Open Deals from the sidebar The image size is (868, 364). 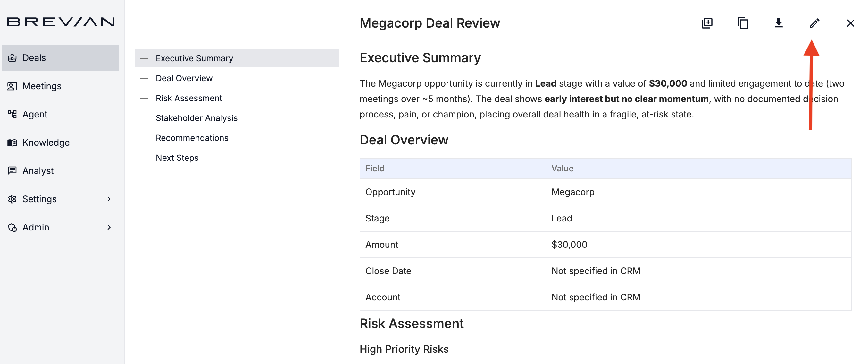pyautogui.click(x=34, y=58)
